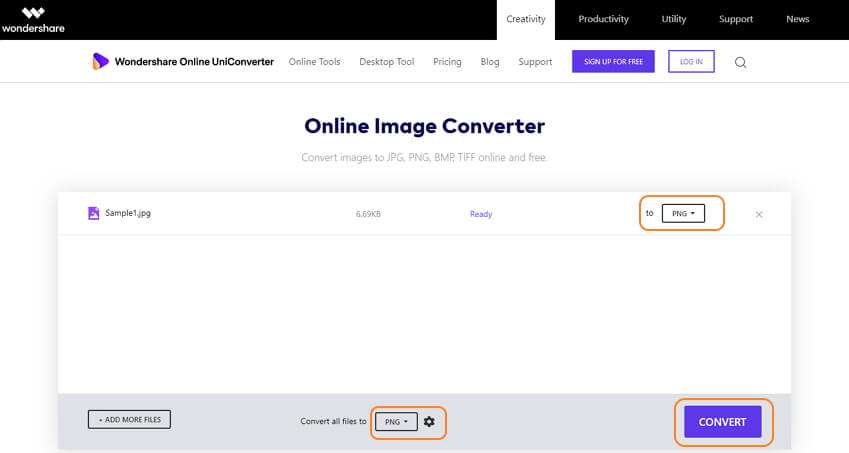Open the Utility menu
Viewport: 849px width, 453px height.
click(x=674, y=19)
